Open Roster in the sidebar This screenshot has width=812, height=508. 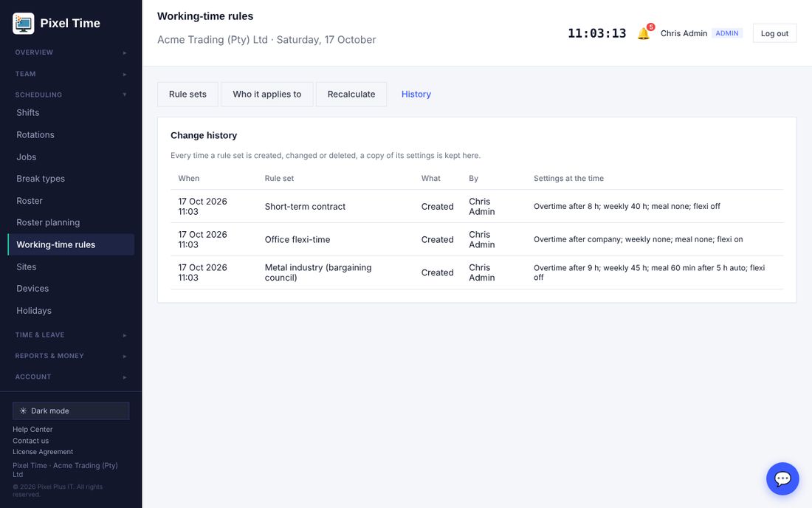[x=71, y=201]
